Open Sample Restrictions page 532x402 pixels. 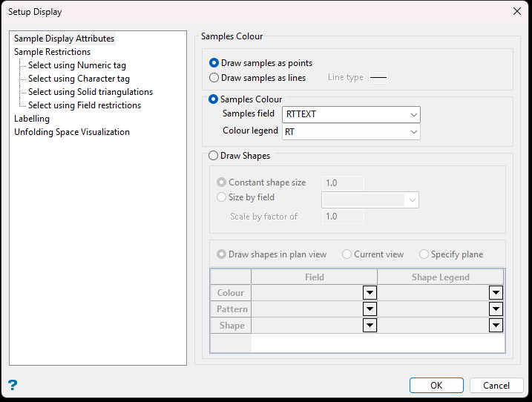click(52, 52)
